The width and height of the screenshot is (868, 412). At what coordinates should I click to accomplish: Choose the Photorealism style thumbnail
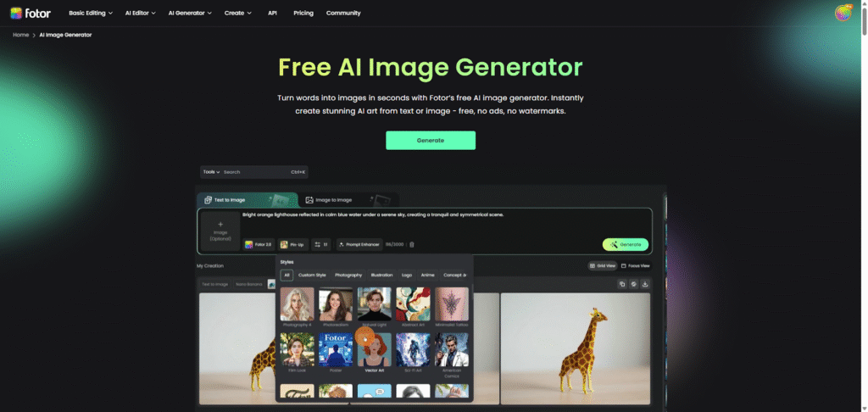[x=336, y=304]
